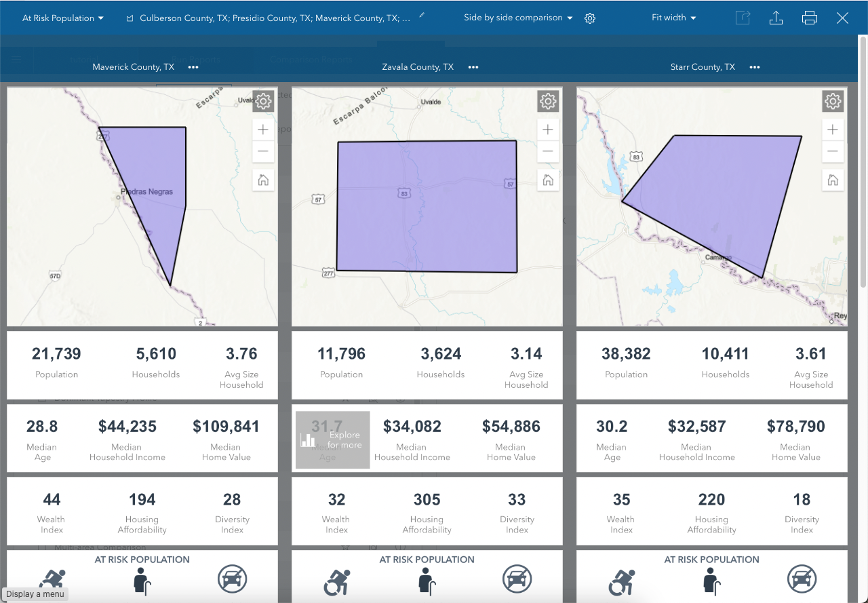The width and height of the screenshot is (868, 603).
Task: Click Zavala housing affordability value 305
Action: (x=427, y=500)
